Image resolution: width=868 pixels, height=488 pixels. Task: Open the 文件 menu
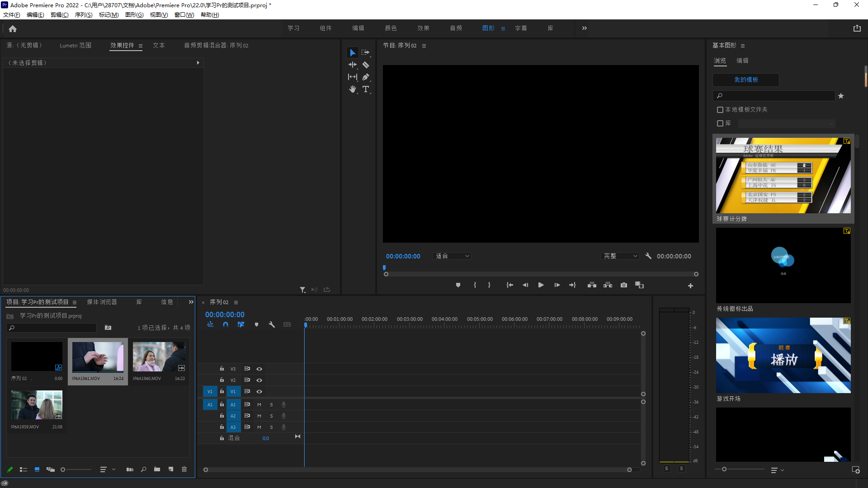coord(12,15)
